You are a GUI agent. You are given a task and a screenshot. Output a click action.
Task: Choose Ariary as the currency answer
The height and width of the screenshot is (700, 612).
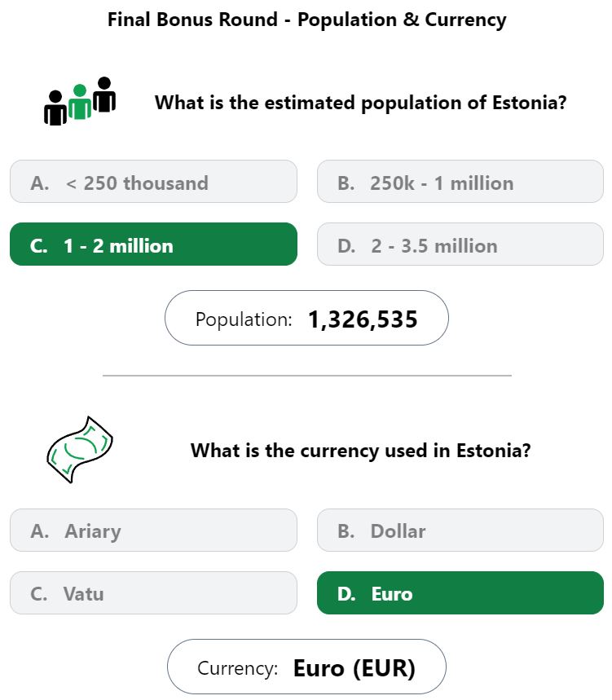pos(153,530)
